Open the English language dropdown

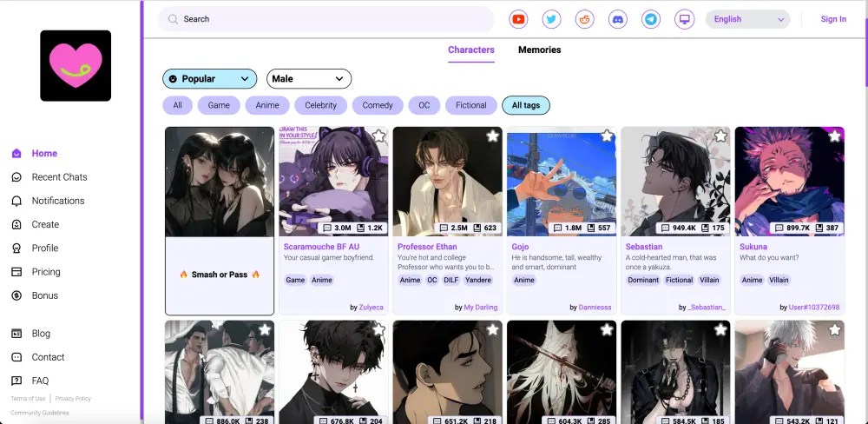tap(747, 19)
